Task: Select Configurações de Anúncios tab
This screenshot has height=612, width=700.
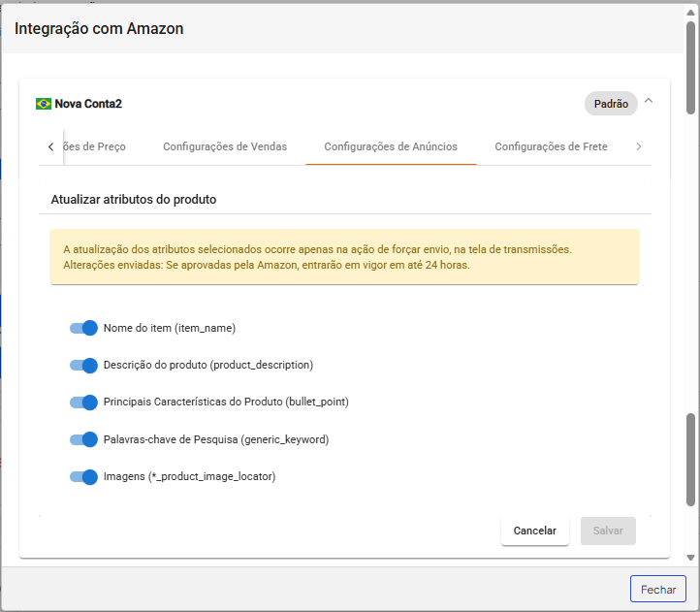Action: click(391, 146)
